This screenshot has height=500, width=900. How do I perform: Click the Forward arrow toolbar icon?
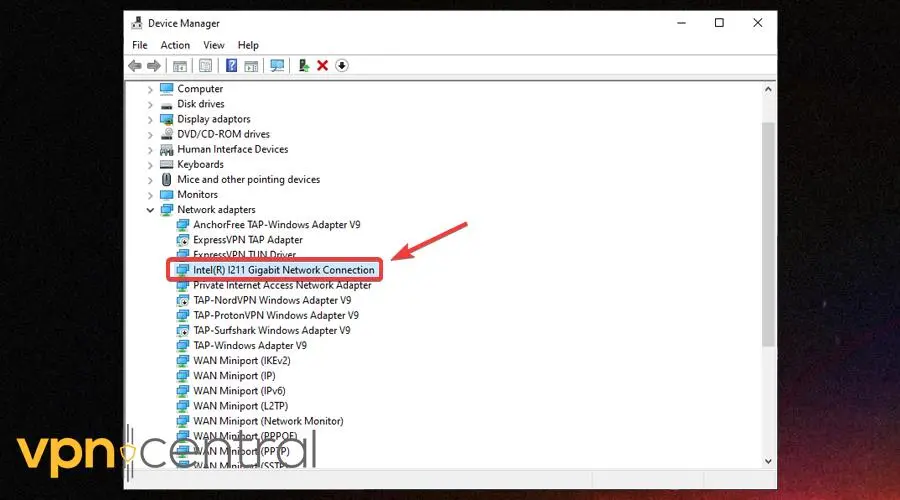coord(153,66)
